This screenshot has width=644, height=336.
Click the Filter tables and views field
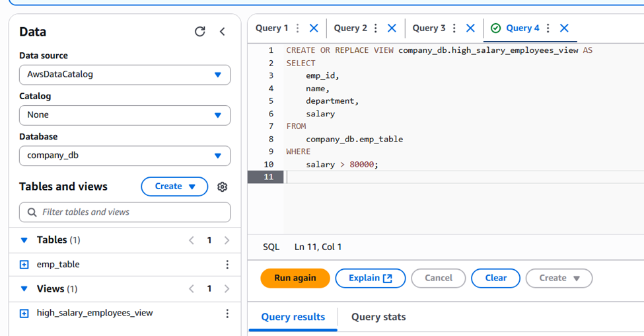pyautogui.click(x=125, y=212)
